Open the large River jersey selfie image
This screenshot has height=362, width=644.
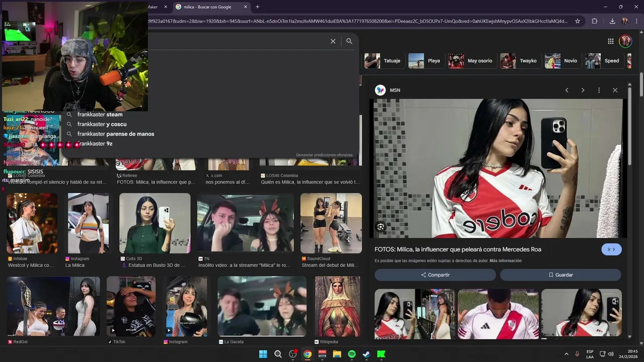coord(498,168)
